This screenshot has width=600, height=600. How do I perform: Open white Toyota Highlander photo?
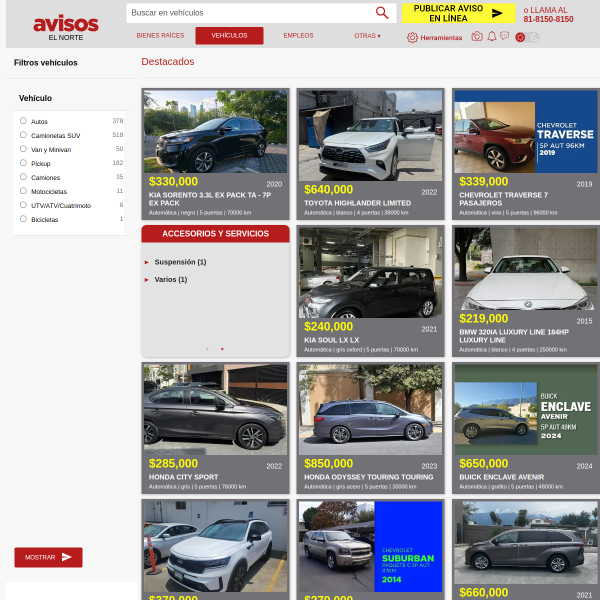coord(370,135)
